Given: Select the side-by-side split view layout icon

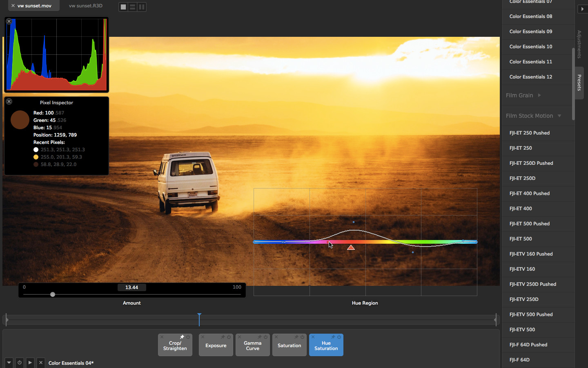Looking at the screenshot, I should [x=141, y=7].
